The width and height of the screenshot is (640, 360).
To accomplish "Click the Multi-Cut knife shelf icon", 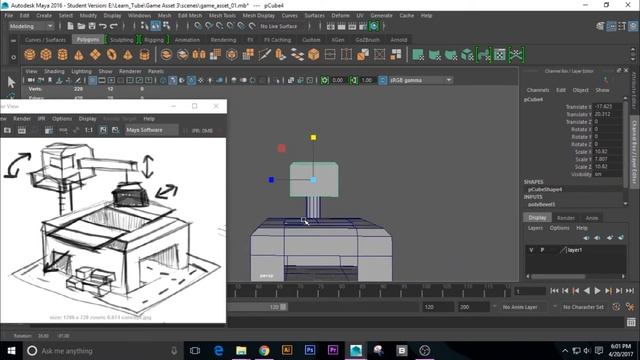I will point(264,55).
